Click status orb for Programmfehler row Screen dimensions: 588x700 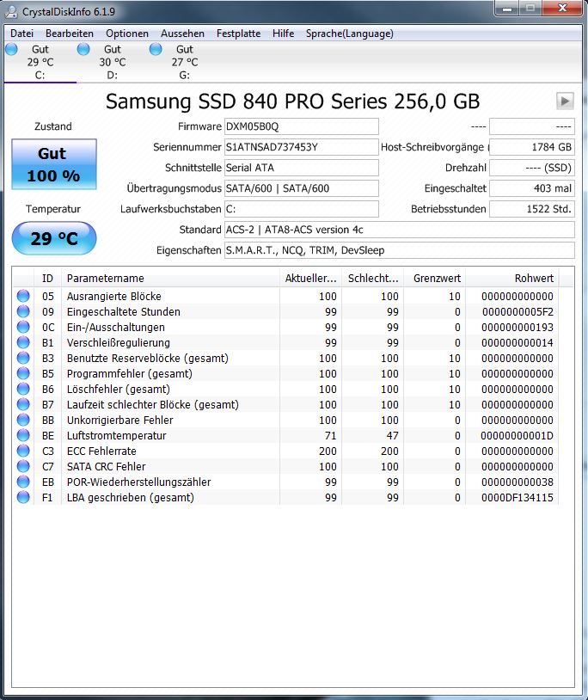(23, 373)
